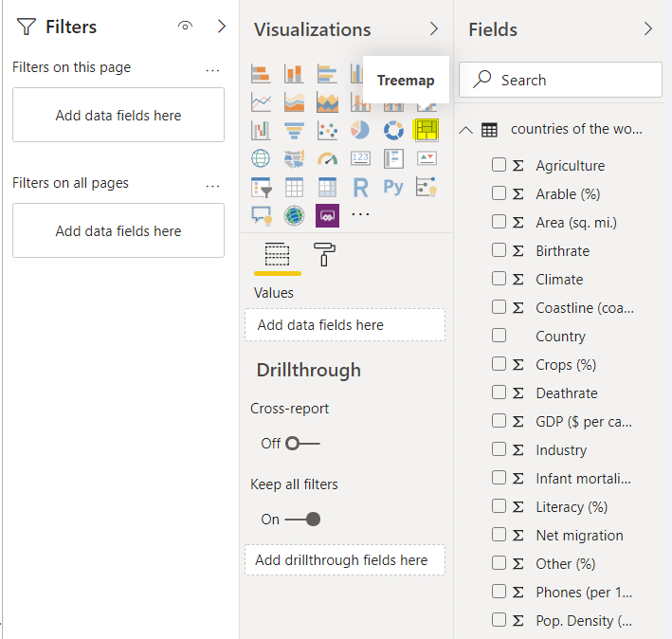
Task: Open more options for page filters
Action: pos(212,68)
